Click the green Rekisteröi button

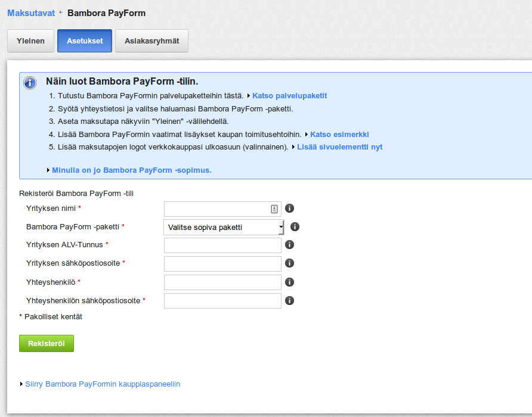click(x=47, y=344)
